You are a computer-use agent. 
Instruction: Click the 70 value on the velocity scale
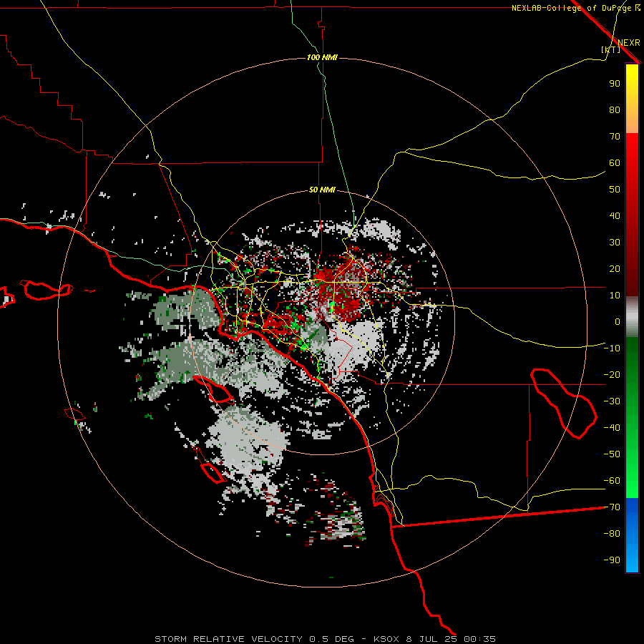pos(615,137)
